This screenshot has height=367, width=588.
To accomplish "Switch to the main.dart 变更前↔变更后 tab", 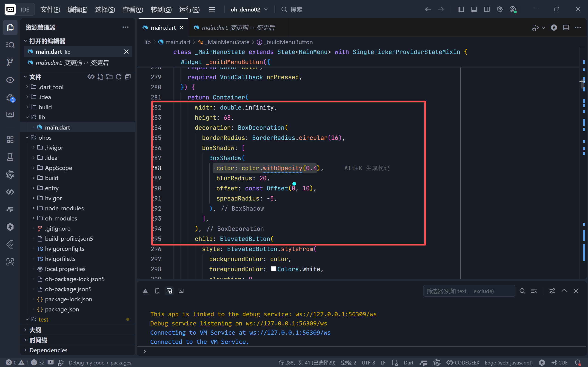I will pyautogui.click(x=238, y=28).
